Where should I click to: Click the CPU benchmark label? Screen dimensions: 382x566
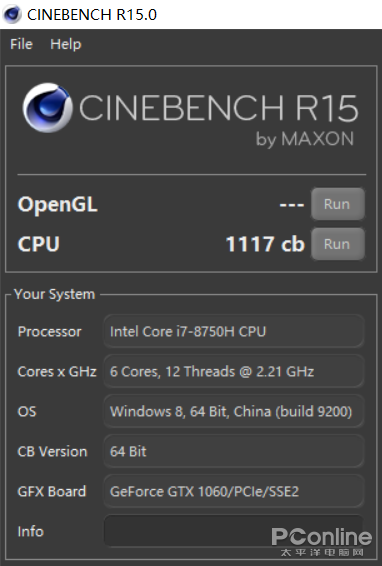(39, 244)
